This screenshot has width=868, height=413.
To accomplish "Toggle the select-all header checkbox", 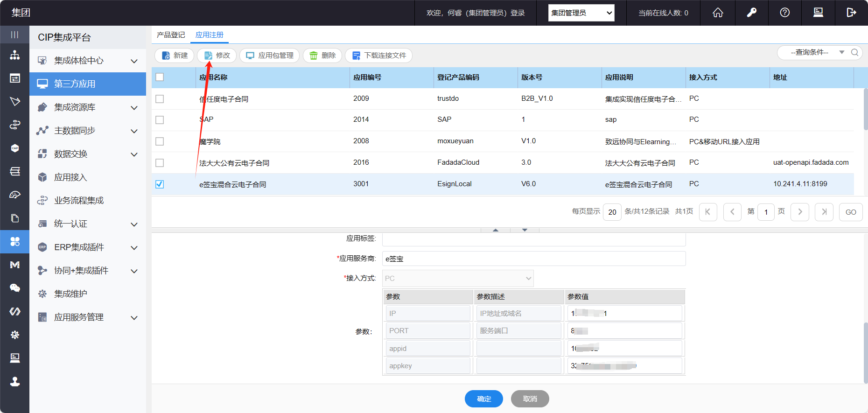I will tap(160, 77).
